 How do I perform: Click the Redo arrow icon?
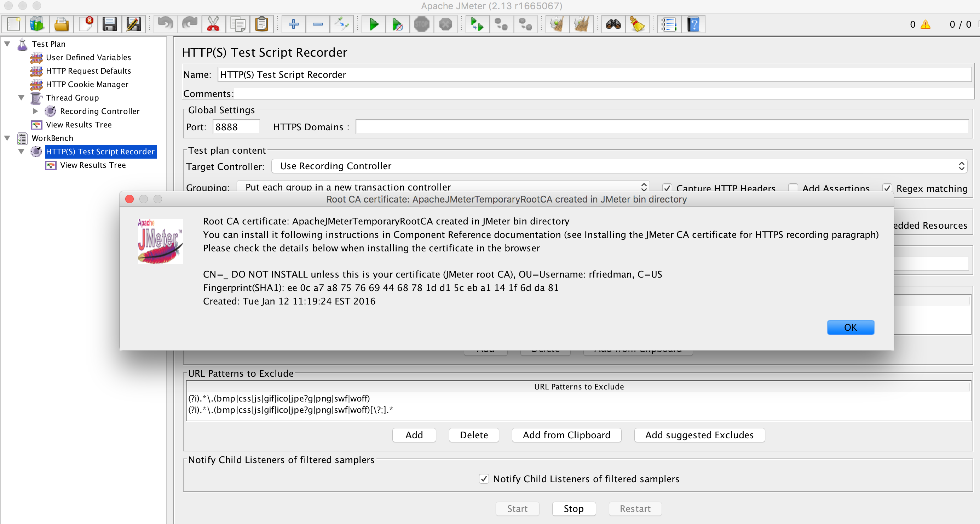click(190, 24)
